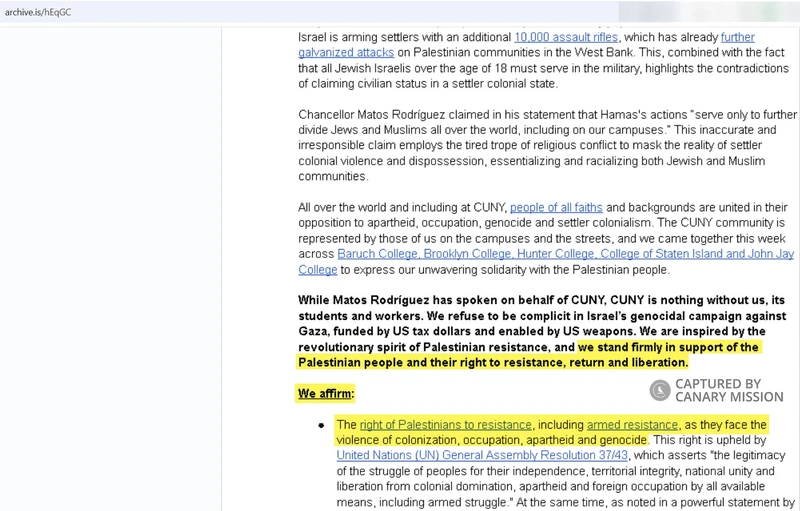The width and height of the screenshot is (800, 511).
Task: Click the 'College' link before 'to express'
Action: pyautogui.click(x=317, y=270)
